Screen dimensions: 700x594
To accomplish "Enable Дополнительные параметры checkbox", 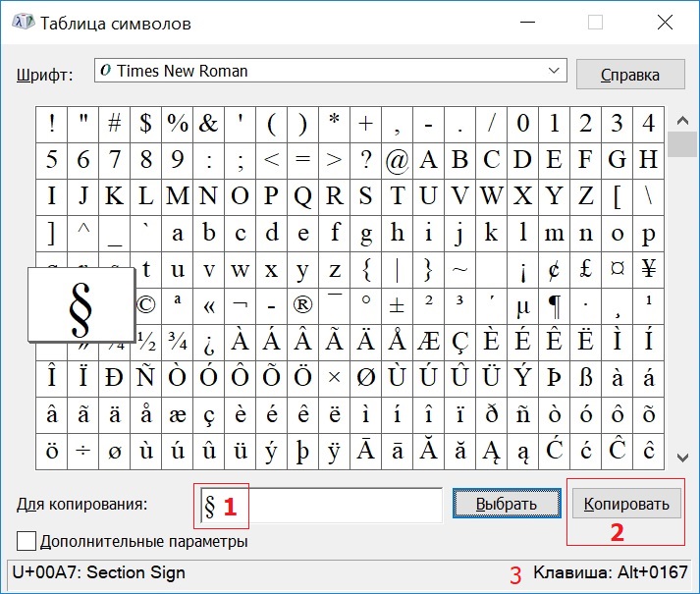I will (x=27, y=541).
